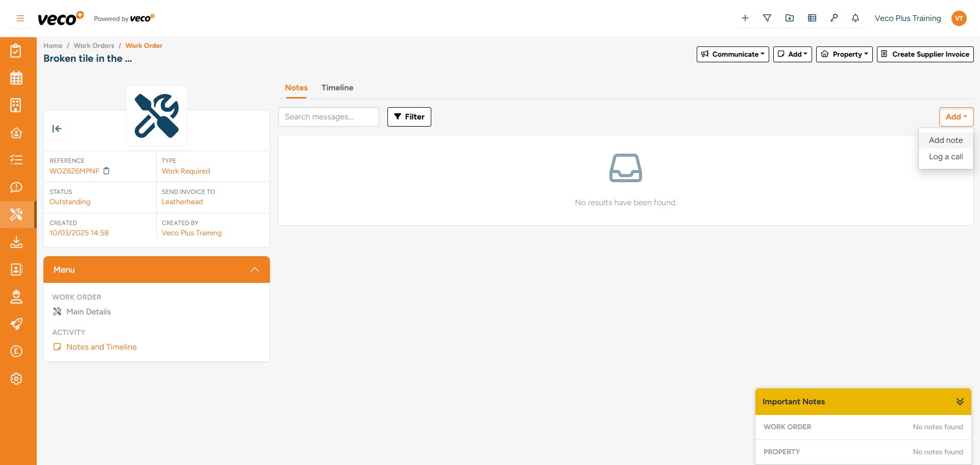The width and height of the screenshot is (980, 465).
Task: Focus the Search messages field
Action: [x=329, y=117]
